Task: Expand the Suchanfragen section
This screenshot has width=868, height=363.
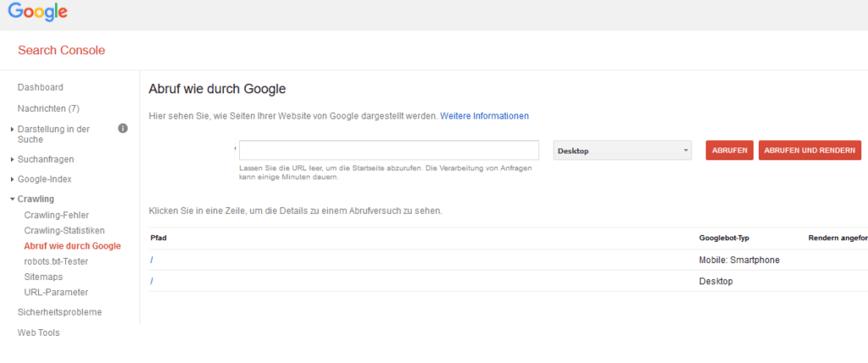Action: coord(46,159)
